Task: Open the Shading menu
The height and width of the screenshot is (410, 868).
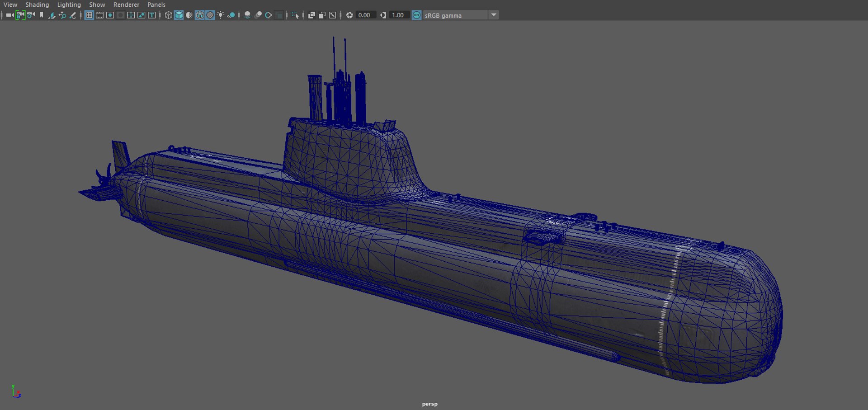Action: point(37,5)
